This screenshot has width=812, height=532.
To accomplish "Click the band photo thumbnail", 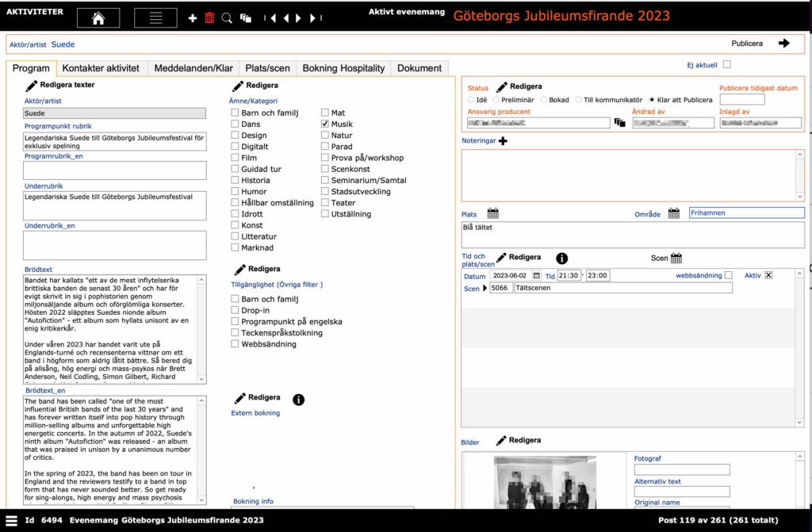I will click(545, 482).
